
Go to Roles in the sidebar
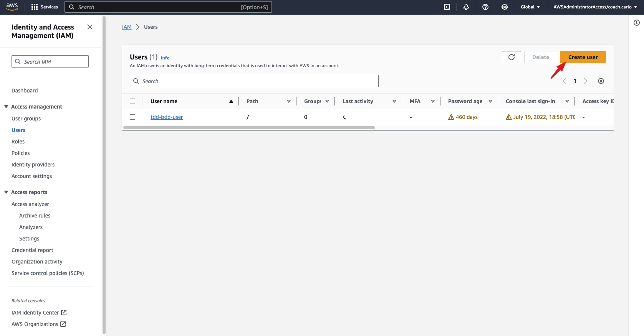(x=18, y=142)
